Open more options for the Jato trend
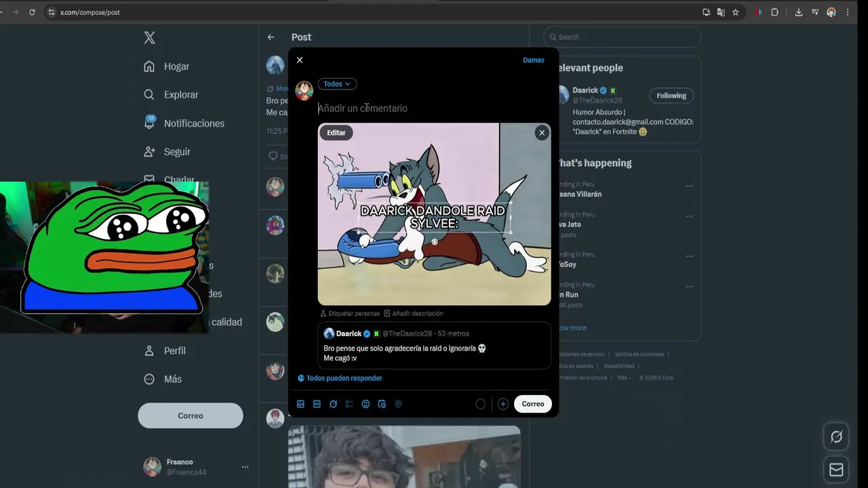 (x=689, y=216)
